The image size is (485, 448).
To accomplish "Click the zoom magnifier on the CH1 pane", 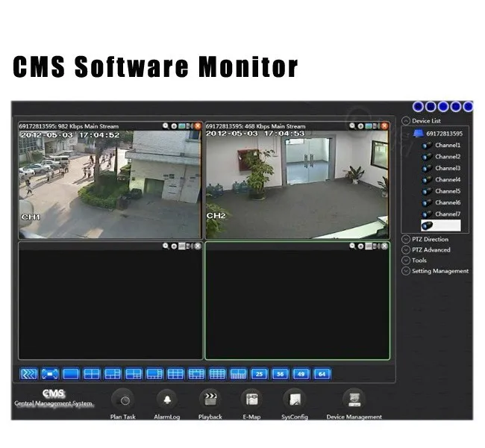I will pyautogui.click(x=166, y=125).
